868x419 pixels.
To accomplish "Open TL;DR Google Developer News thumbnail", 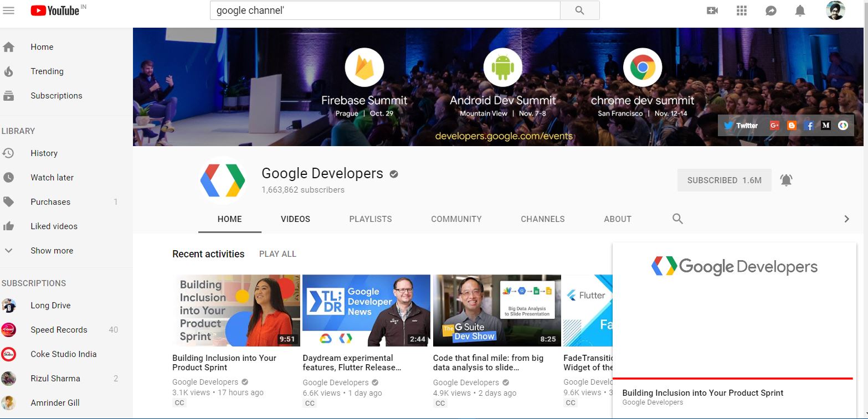I will (x=366, y=311).
